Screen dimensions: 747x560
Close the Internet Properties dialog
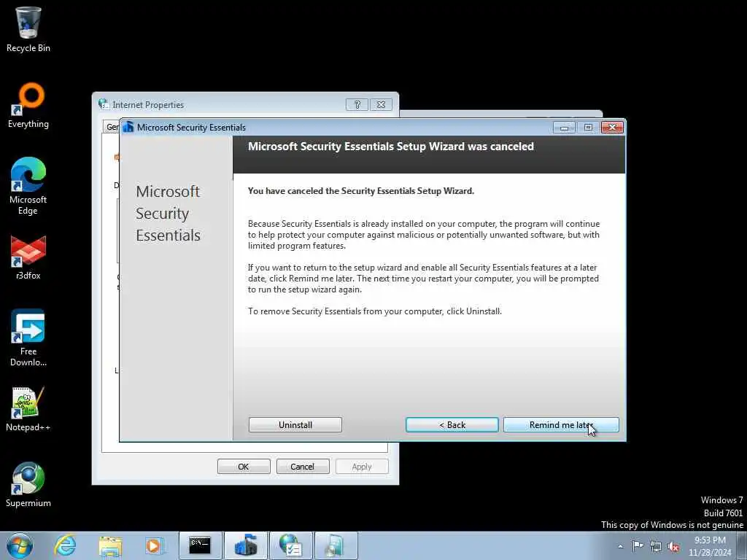point(381,104)
